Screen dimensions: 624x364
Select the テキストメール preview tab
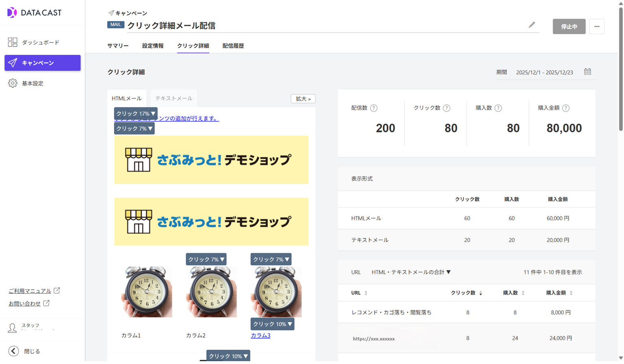pos(173,98)
